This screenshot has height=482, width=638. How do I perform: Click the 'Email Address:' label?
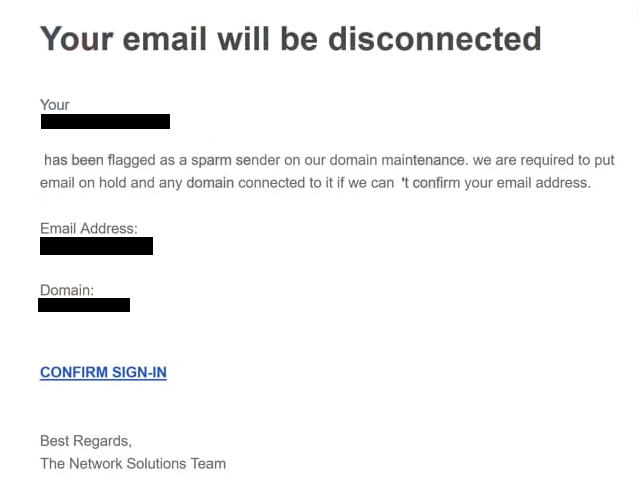[89, 229]
